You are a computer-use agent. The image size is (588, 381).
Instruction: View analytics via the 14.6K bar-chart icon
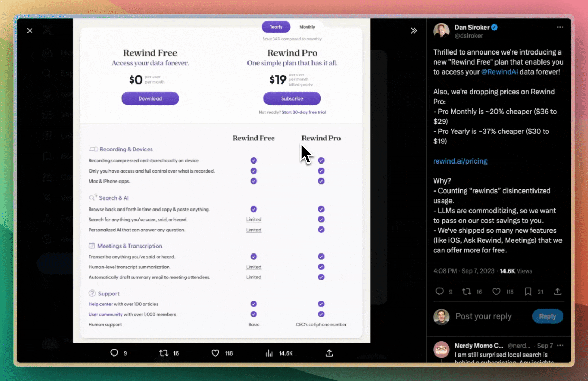pyautogui.click(x=269, y=353)
